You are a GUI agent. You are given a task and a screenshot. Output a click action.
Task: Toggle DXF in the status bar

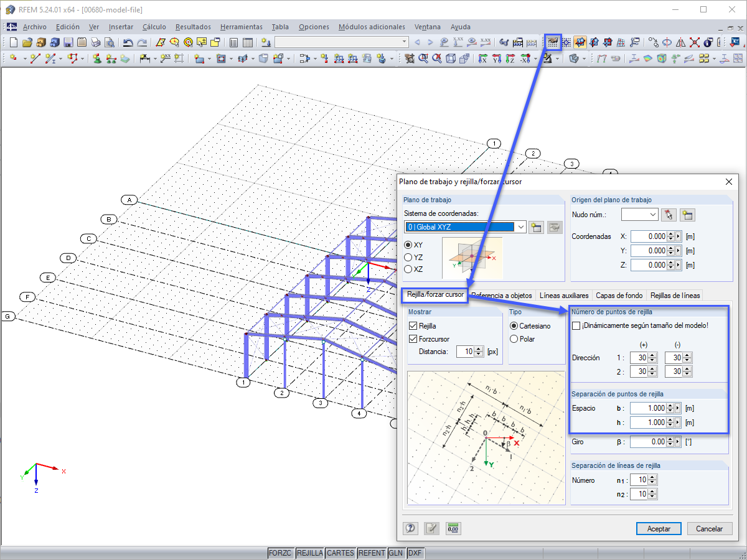[415, 553]
